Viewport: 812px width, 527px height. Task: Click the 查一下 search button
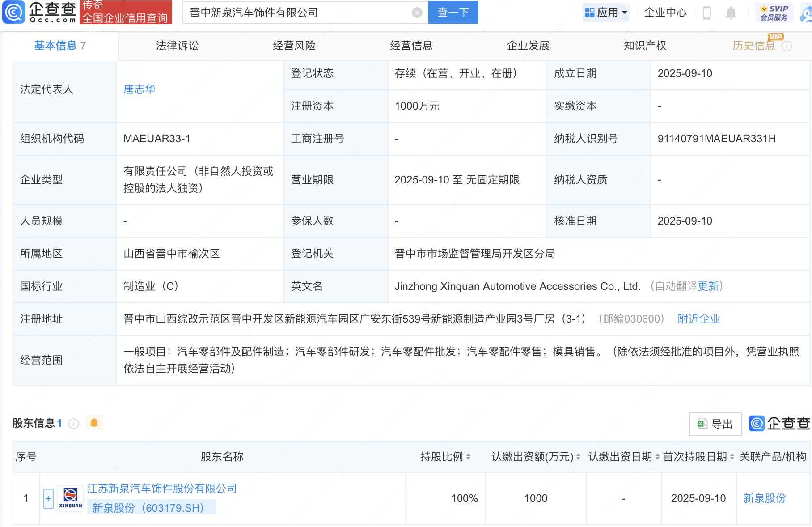coord(453,13)
